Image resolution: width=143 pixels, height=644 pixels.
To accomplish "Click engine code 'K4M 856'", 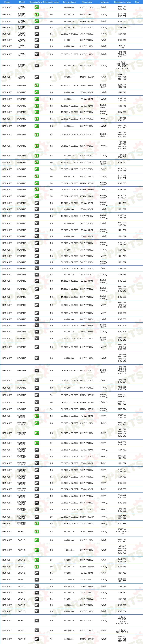I will (122, 524).
